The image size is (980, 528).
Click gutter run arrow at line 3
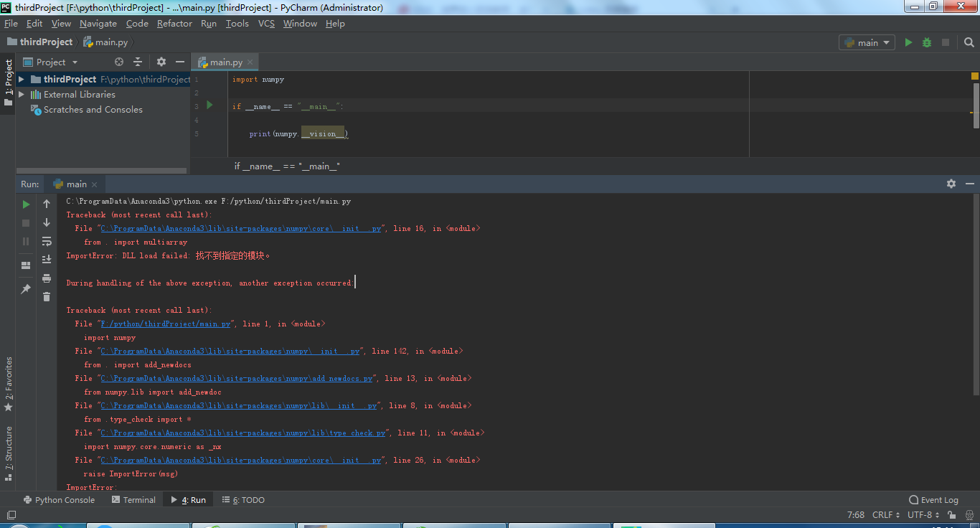coord(209,105)
